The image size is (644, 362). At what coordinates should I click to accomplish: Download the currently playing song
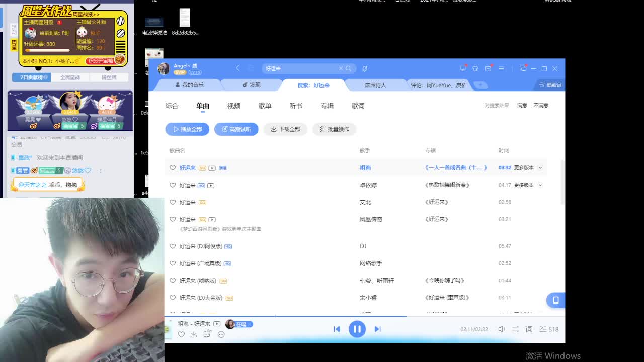(x=194, y=334)
